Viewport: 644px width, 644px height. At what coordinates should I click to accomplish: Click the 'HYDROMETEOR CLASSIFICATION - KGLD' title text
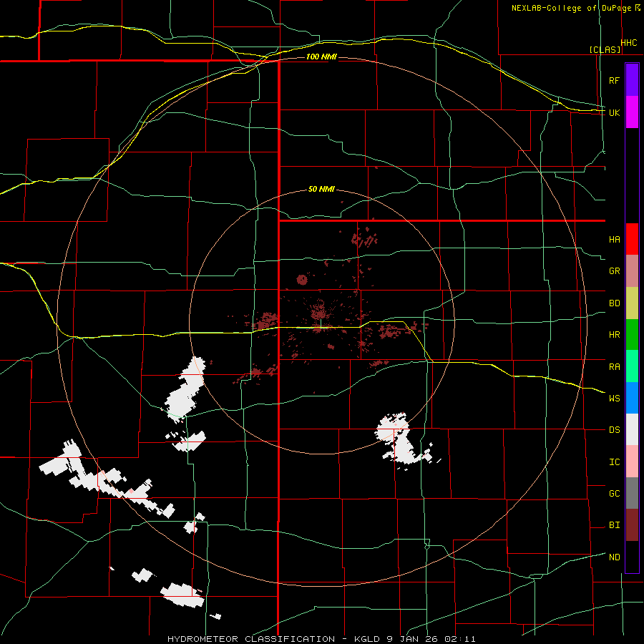[275, 639]
